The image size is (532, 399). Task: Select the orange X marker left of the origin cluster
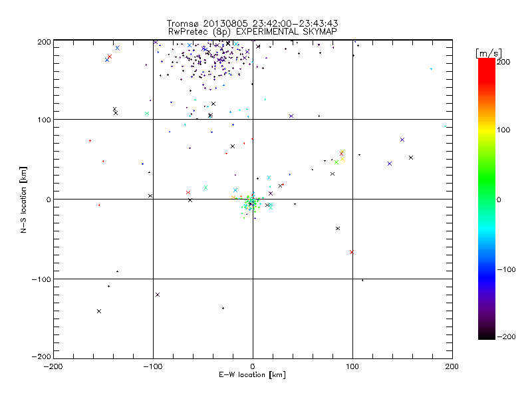coord(233,197)
